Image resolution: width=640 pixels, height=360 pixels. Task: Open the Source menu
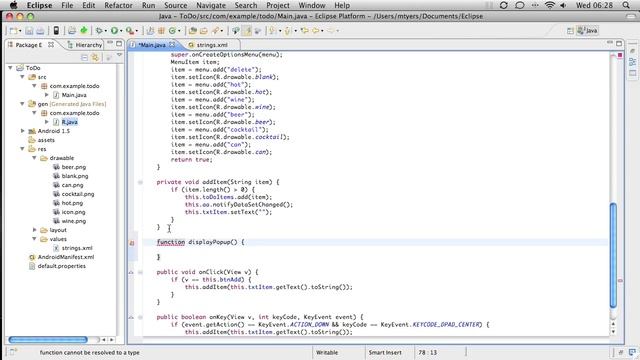(176, 5)
